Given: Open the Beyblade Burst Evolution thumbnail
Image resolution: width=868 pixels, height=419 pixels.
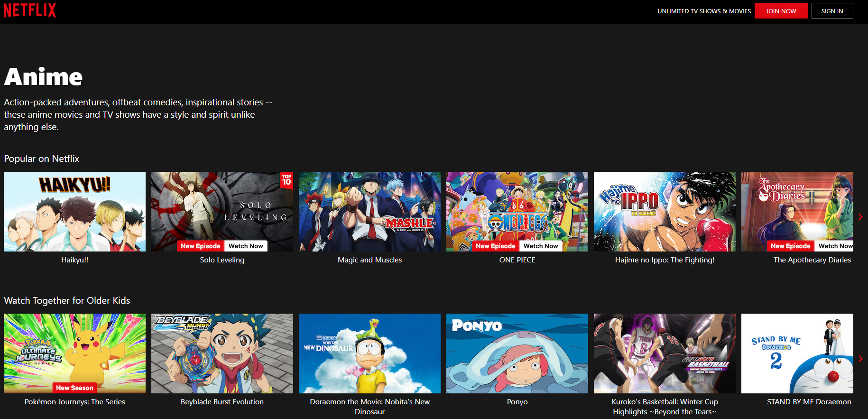Looking at the screenshot, I should 222,353.
